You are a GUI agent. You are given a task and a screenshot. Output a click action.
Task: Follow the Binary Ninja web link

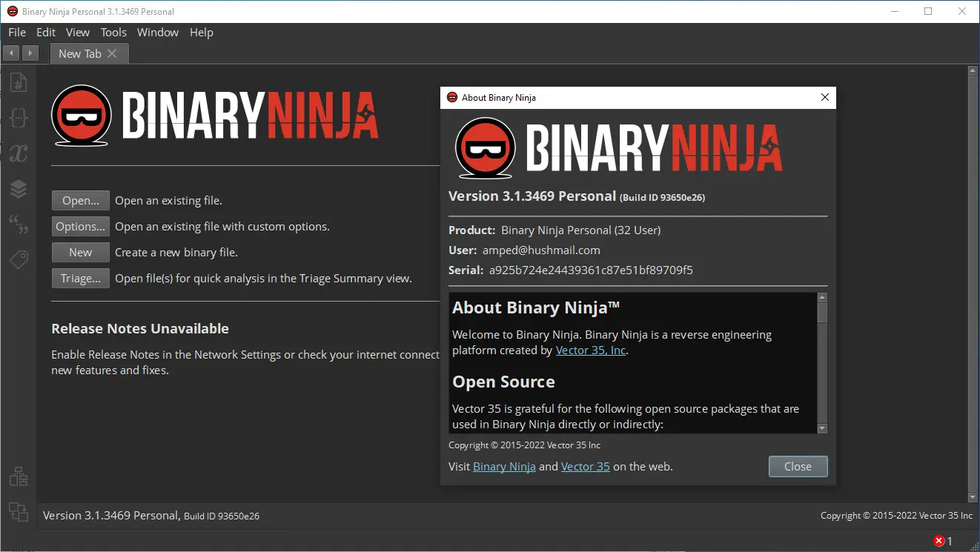pos(504,467)
